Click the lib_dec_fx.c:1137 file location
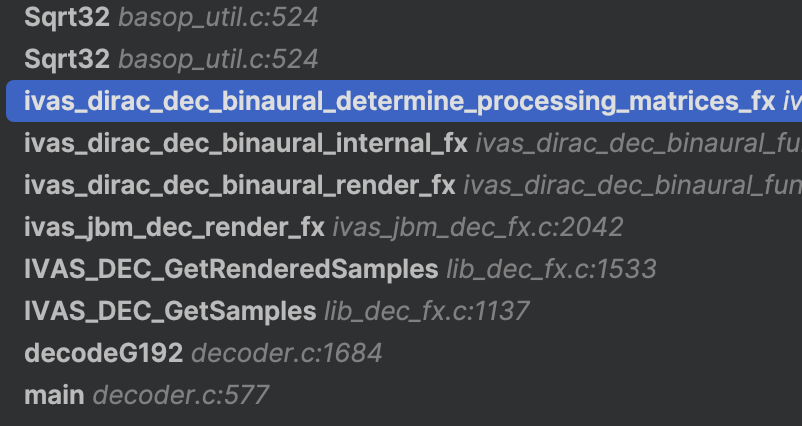Image resolution: width=802 pixels, height=426 pixels. [427, 311]
